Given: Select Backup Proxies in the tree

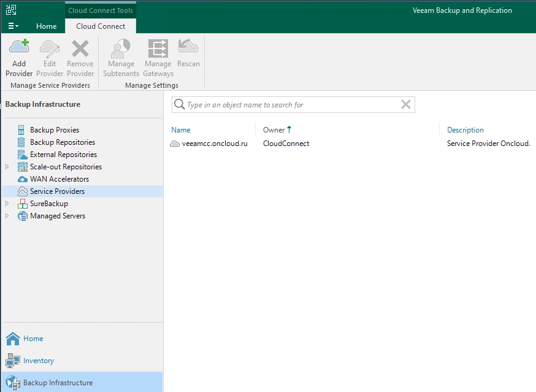Looking at the screenshot, I should [54, 130].
